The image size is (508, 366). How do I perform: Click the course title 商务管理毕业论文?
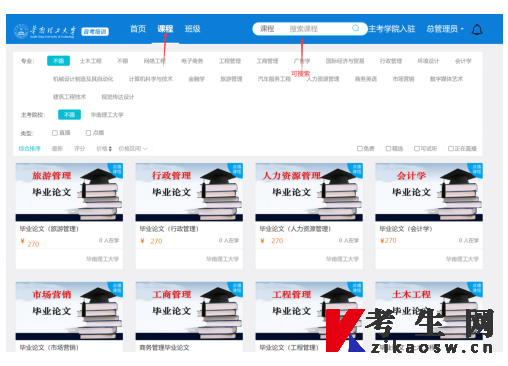(164, 348)
